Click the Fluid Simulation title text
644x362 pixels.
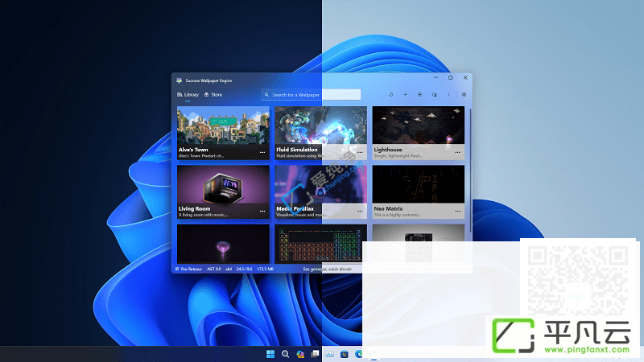(296, 150)
